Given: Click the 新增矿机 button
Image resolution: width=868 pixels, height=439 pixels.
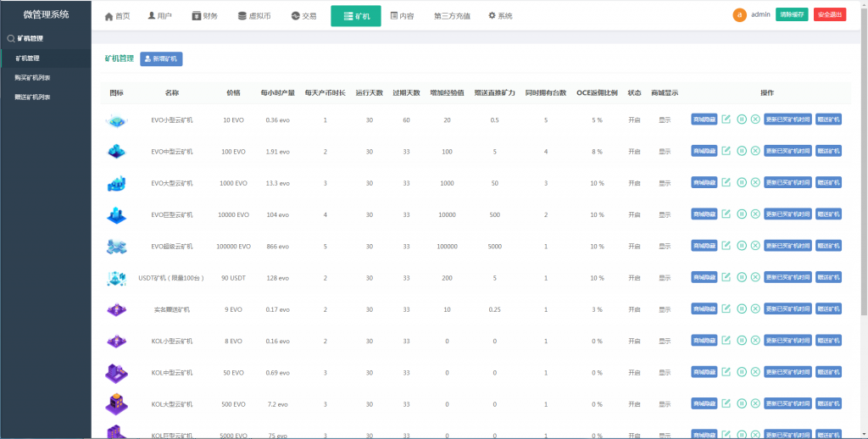Looking at the screenshot, I should [x=161, y=59].
